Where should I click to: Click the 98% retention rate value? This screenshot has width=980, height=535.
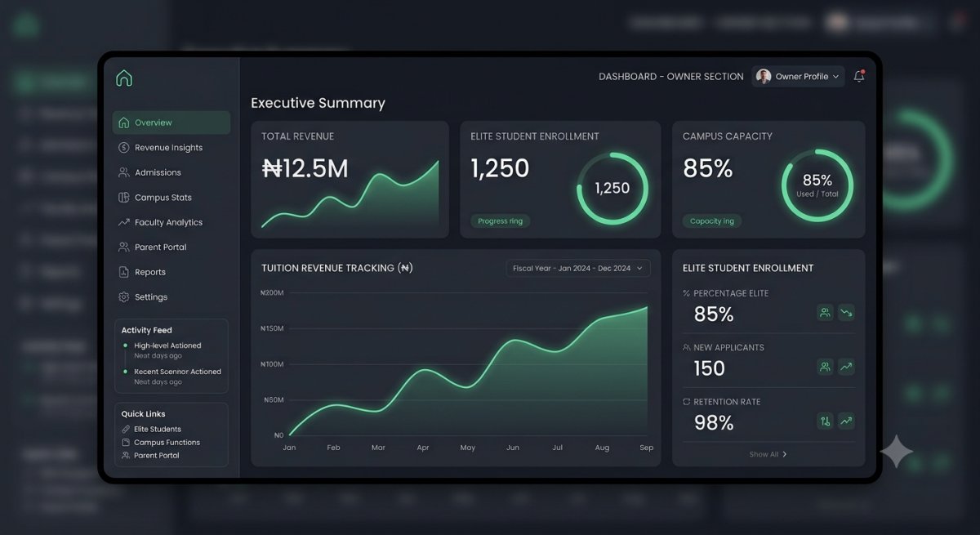point(714,423)
